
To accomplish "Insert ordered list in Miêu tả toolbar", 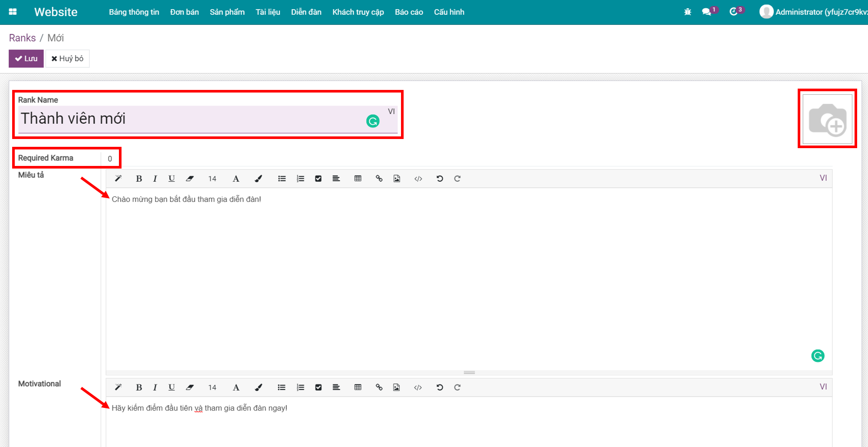I will 300,179.
